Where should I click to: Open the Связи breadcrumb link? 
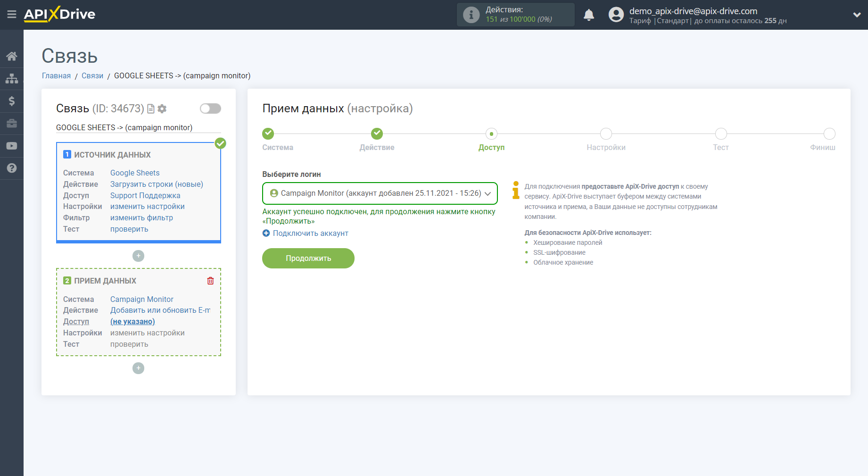[x=92, y=75]
